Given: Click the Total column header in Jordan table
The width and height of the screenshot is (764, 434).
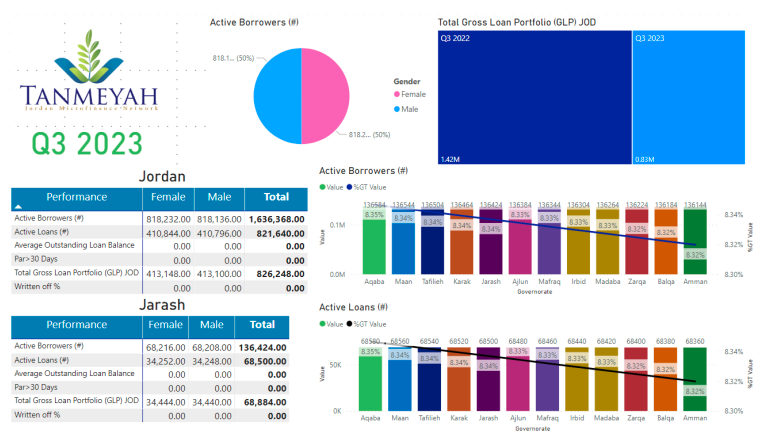Looking at the screenshot, I should [276, 197].
